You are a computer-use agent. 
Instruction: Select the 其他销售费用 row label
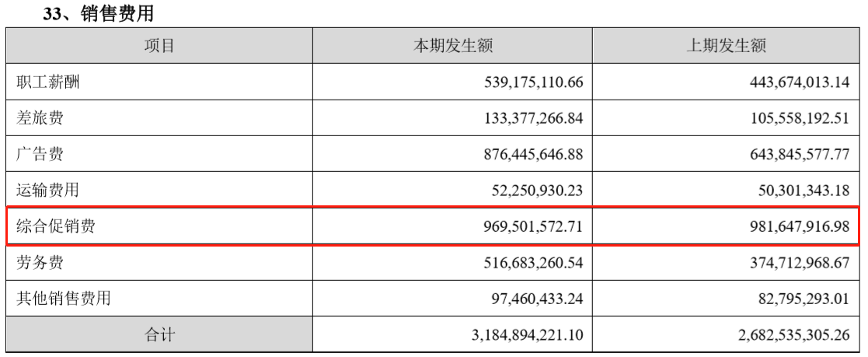coord(64,298)
